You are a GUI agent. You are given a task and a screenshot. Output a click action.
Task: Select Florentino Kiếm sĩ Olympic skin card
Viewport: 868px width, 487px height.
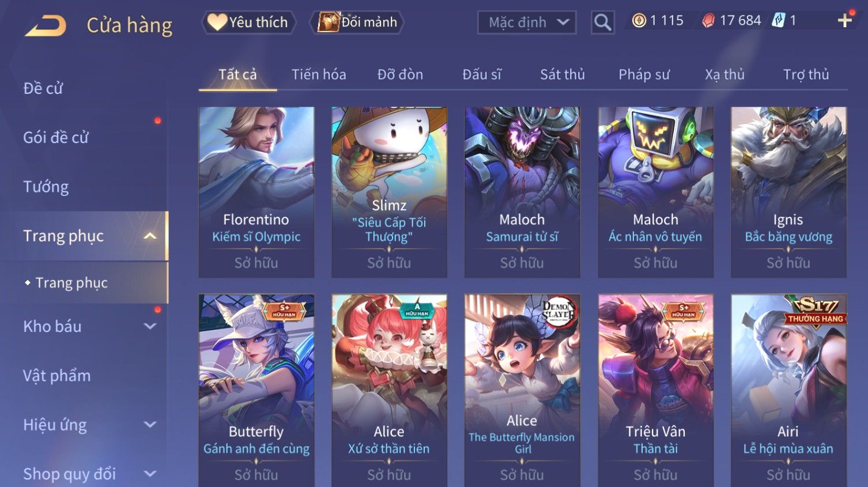pos(256,192)
